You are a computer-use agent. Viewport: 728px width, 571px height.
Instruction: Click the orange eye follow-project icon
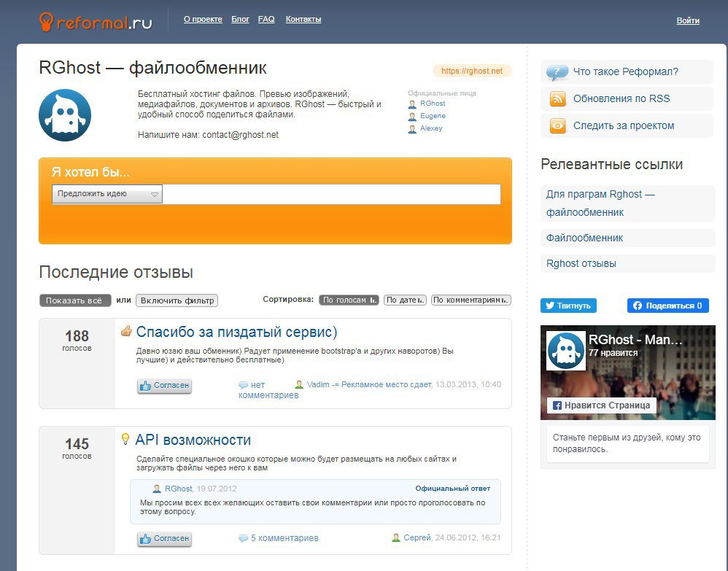click(557, 126)
